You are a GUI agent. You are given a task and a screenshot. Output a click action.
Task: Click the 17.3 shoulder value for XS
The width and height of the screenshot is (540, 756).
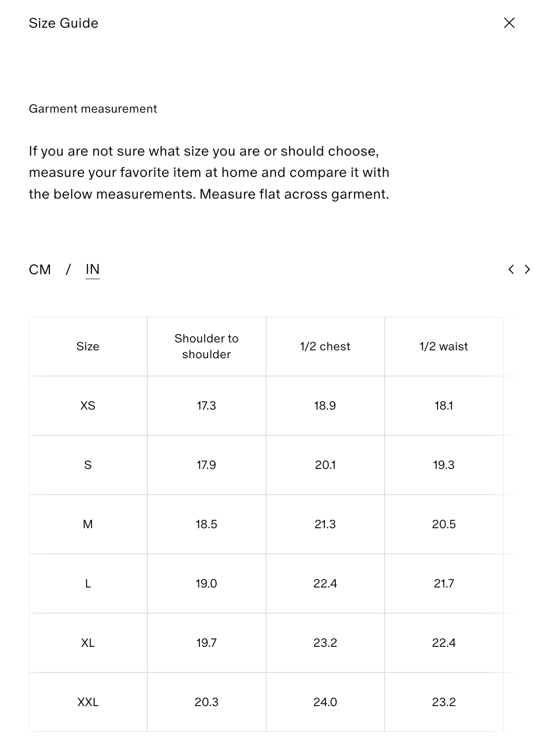207,406
